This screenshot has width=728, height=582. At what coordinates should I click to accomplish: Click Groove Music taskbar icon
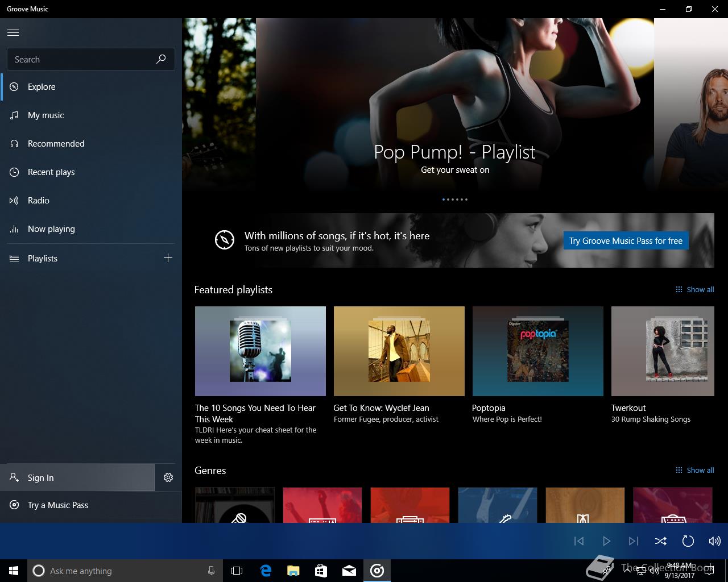point(377,571)
